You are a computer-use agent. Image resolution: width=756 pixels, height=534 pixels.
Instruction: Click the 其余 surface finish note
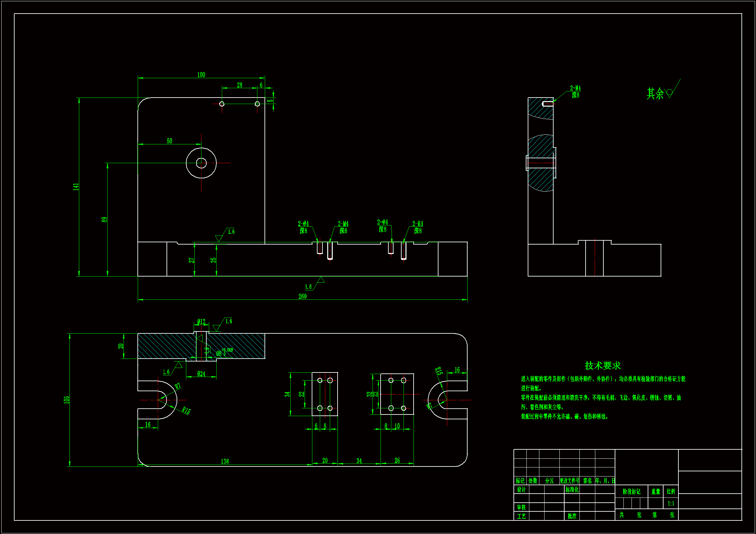[655, 94]
